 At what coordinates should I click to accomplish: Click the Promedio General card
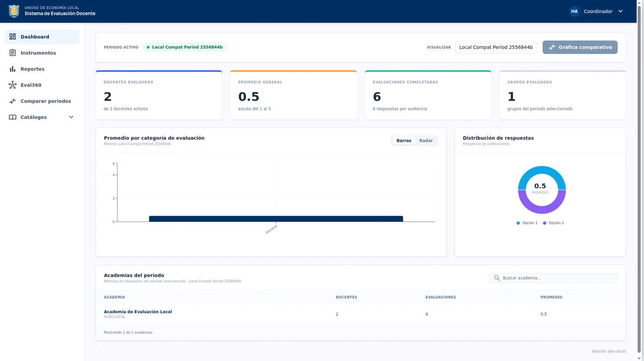pyautogui.click(x=293, y=95)
